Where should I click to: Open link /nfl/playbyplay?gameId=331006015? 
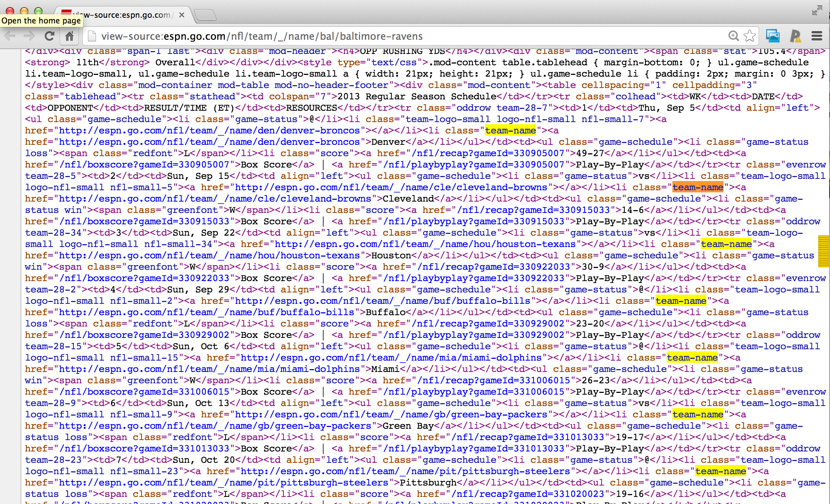tap(474, 392)
